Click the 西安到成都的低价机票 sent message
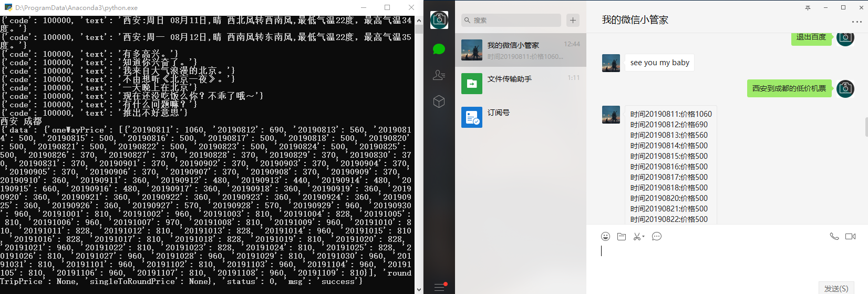This screenshot has height=294, width=868. [x=789, y=88]
